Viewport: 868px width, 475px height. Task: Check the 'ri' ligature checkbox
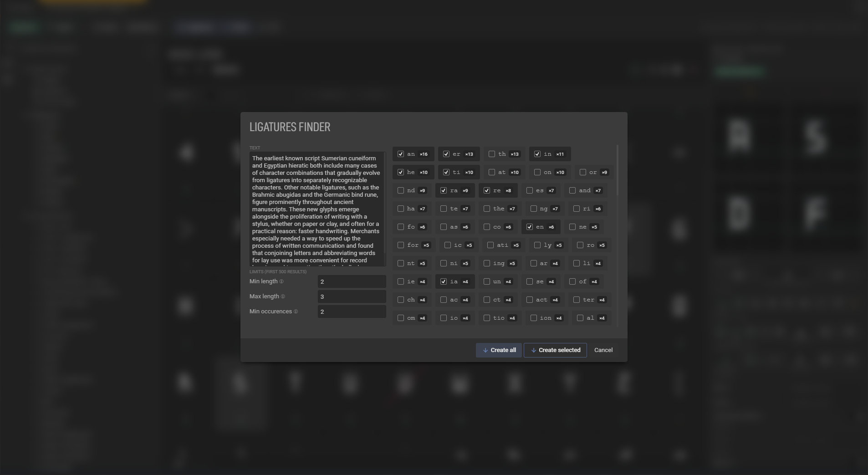[577, 209]
